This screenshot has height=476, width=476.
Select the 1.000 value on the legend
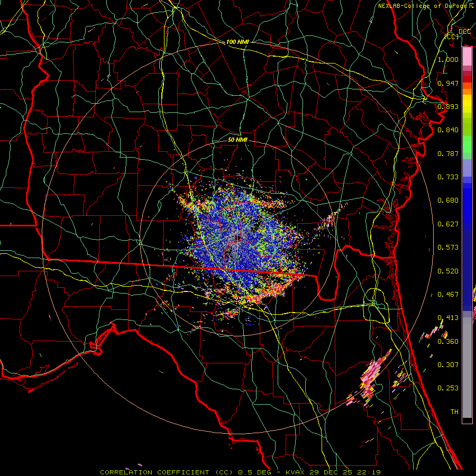448,59
